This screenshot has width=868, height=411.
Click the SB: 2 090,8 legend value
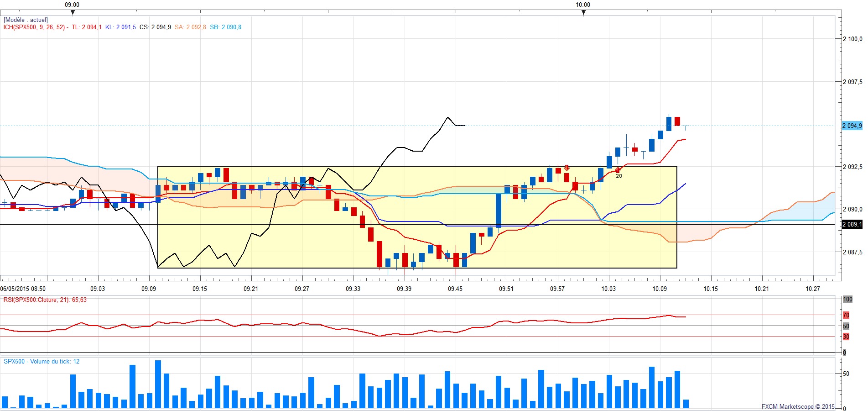pos(225,27)
